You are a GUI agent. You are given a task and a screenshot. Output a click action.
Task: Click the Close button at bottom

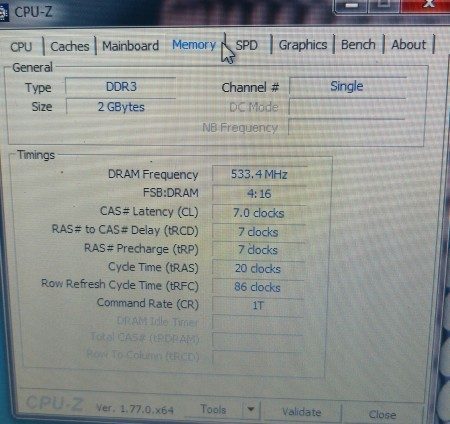(x=382, y=414)
